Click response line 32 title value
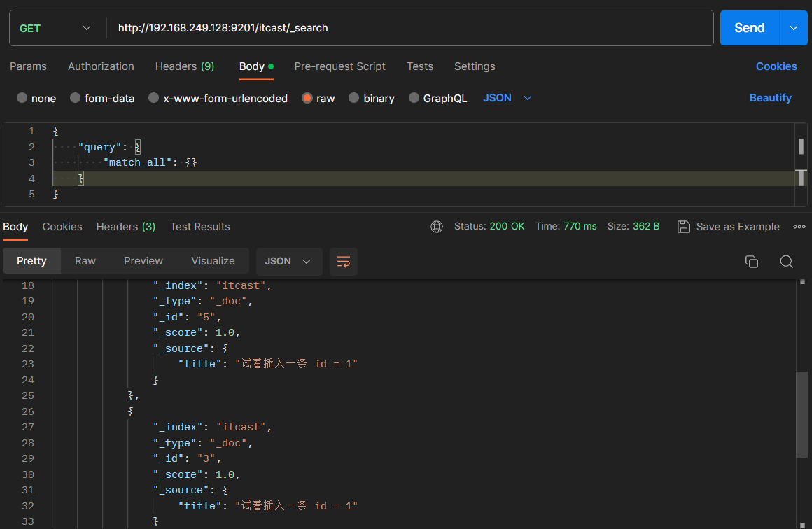812x529 pixels. (x=296, y=506)
